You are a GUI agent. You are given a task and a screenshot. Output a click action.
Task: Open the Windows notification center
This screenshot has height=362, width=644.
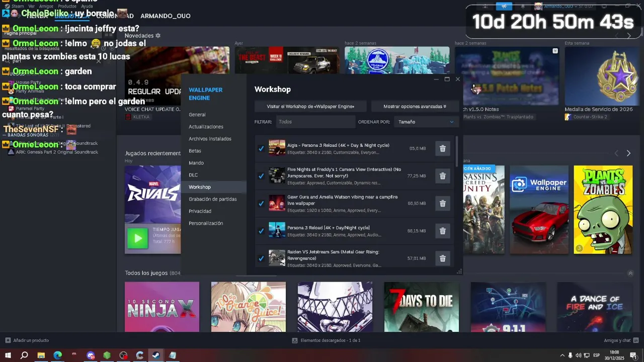pos(633,355)
